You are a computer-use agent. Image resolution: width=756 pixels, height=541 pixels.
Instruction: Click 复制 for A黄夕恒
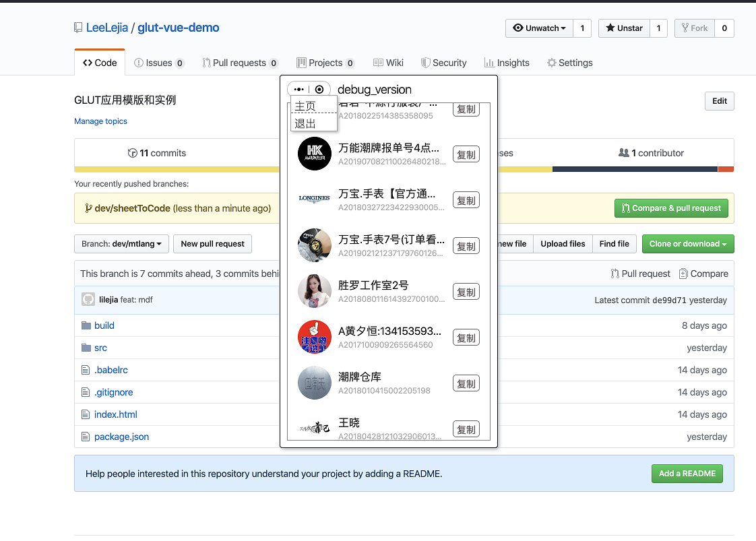coord(466,338)
